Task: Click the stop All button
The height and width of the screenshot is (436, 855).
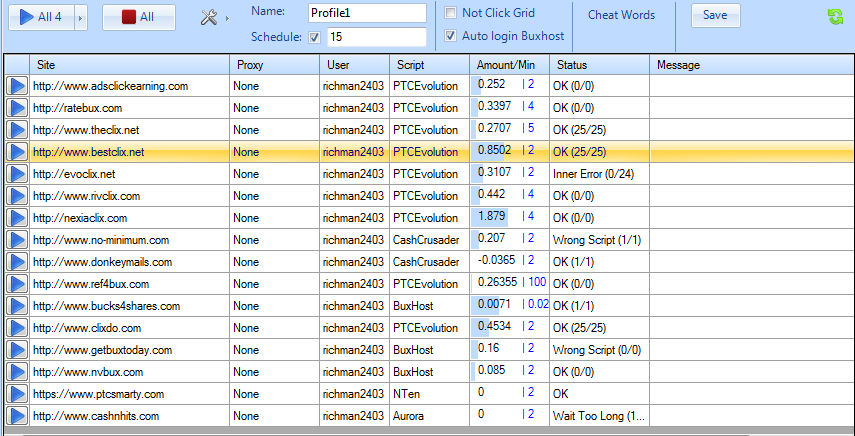Action: tap(139, 17)
